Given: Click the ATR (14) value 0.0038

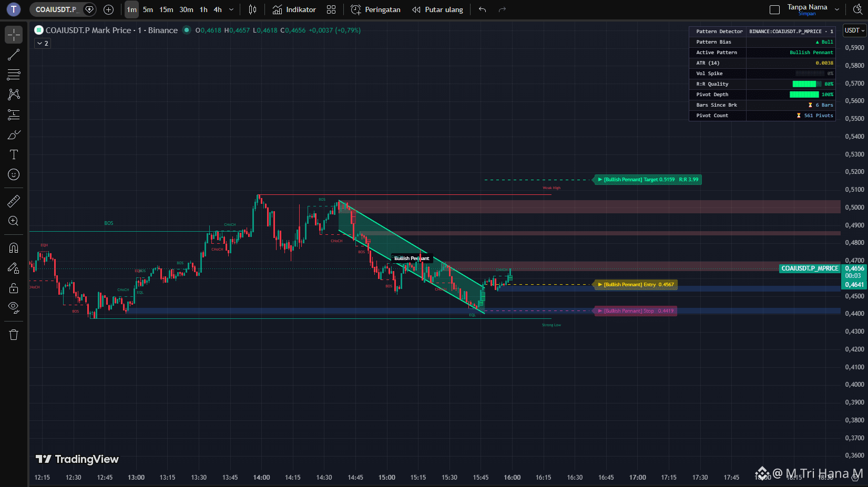Looking at the screenshot, I should tap(824, 63).
